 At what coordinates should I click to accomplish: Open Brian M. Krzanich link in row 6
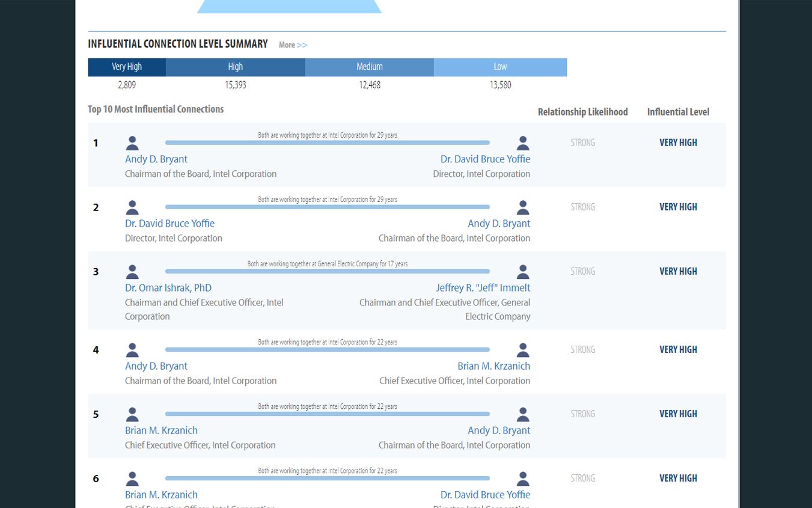pyautogui.click(x=161, y=495)
